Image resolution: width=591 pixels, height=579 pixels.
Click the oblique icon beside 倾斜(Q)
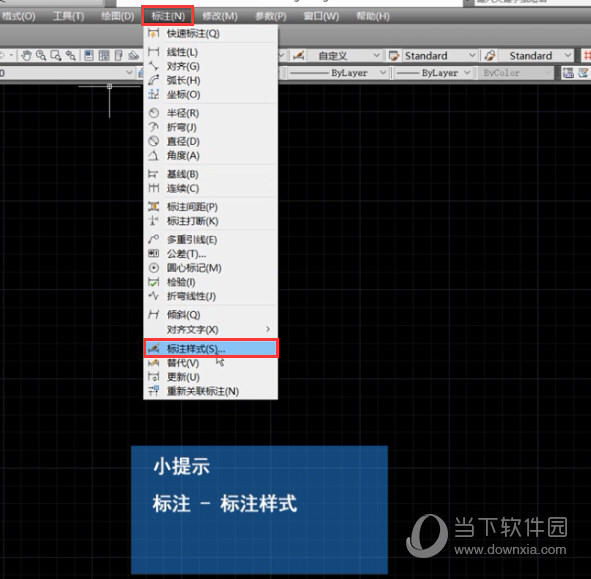click(x=153, y=314)
